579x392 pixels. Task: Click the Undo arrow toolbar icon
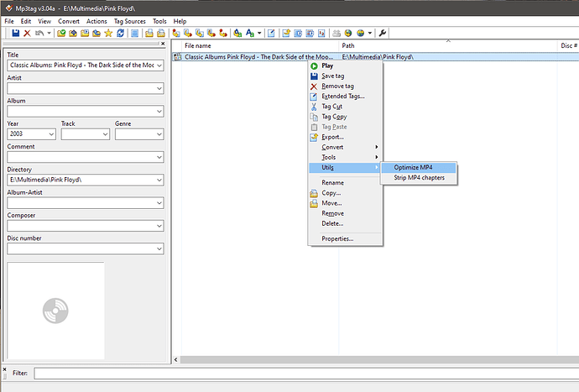click(39, 33)
